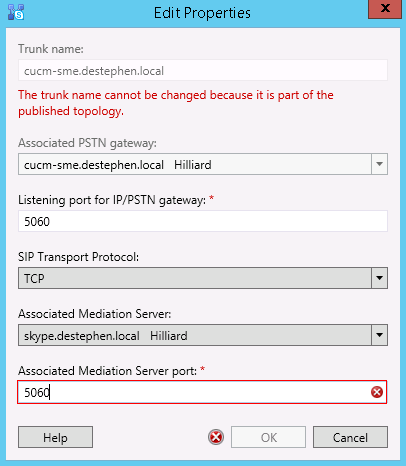Expand the SIP Transport Protocol dropdown arrow
The image size is (406, 466).
[x=379, y=278]
